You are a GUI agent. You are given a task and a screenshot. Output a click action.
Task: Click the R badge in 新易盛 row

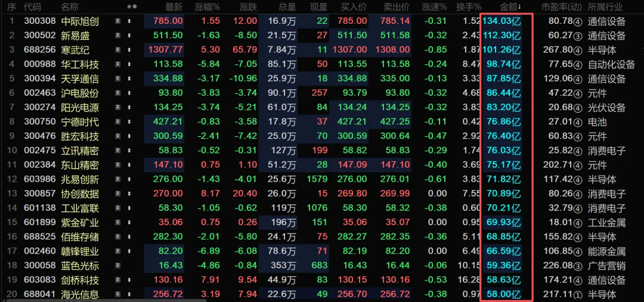pyautogui.click(x=118, y=36)
